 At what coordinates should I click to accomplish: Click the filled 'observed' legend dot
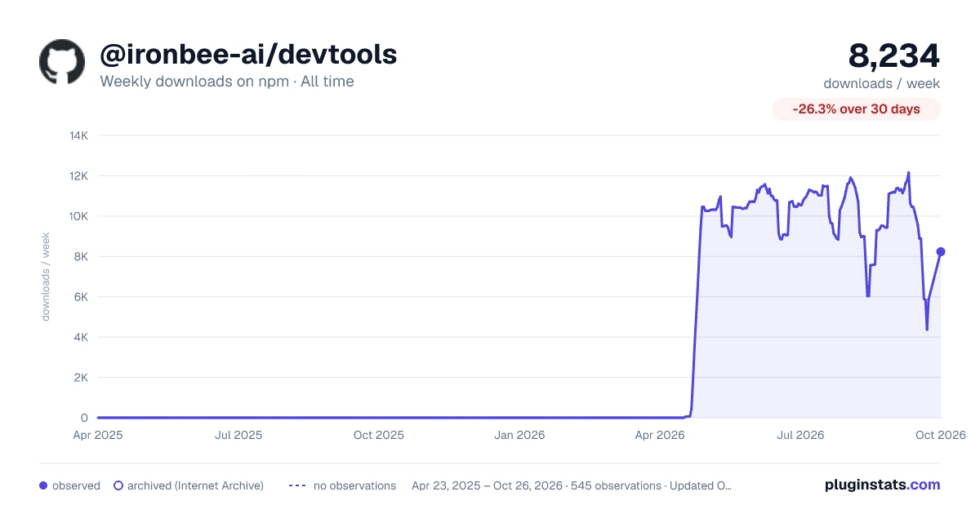coord(43,485)
